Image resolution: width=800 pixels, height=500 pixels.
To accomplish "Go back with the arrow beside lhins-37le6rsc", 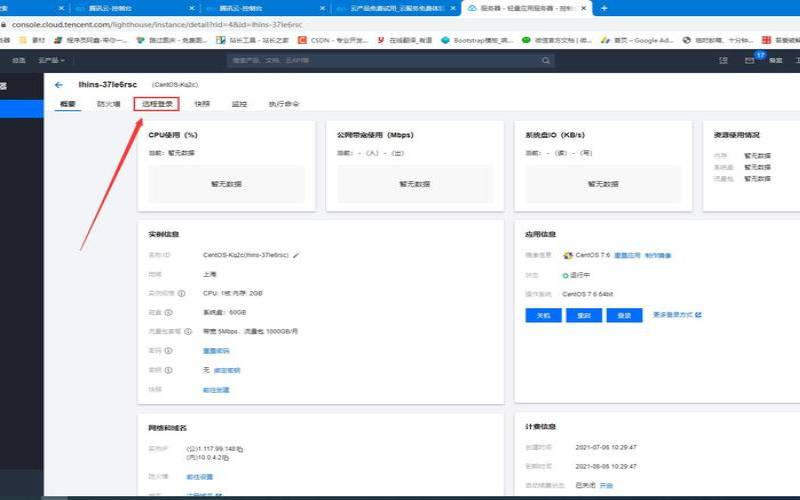I will point(59,85).
